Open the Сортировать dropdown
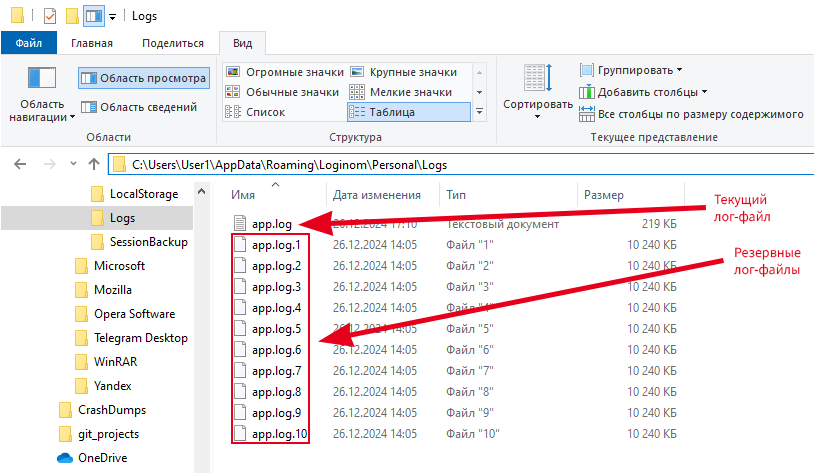Image resolution: width=814 pixels, height=473 pixels. [x=537, y=92]
